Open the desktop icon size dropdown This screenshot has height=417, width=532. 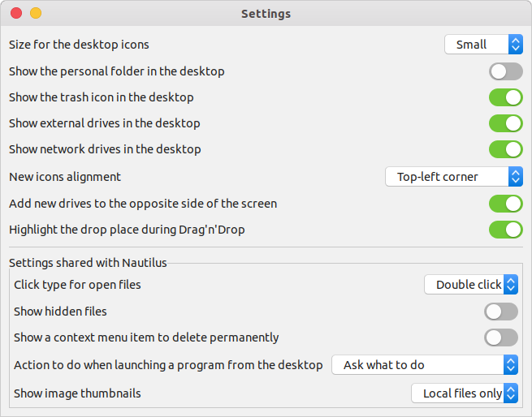click(483, 45)
